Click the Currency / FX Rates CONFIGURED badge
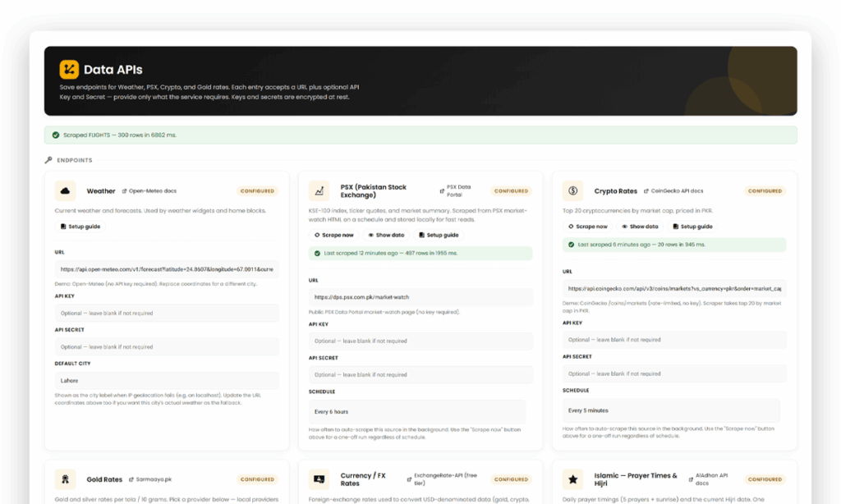This screenshot has width=841, height=504. (511, 479)
